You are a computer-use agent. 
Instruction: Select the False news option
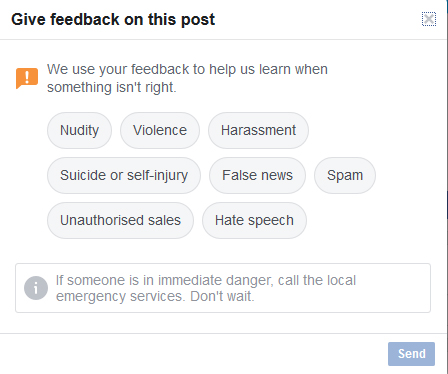point(257,175)
